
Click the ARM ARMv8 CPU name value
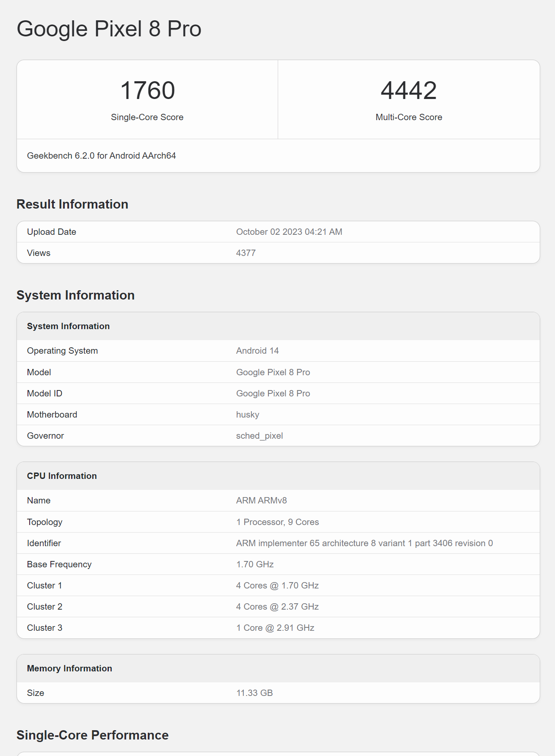click(x=261, y=500)
